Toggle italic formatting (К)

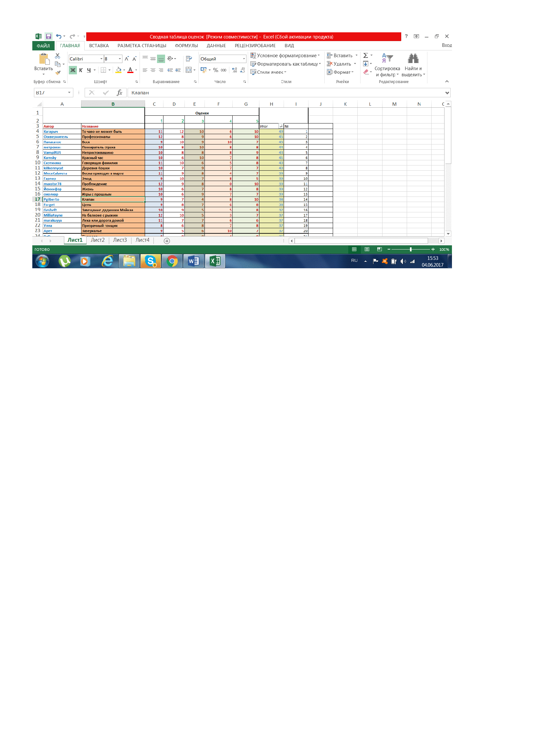[81, 70]
